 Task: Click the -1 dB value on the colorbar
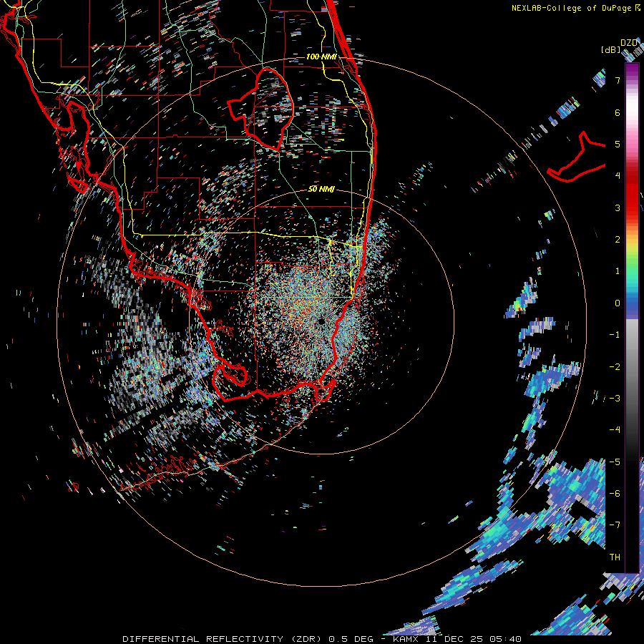pyautogui.click(x=615, y=335)
